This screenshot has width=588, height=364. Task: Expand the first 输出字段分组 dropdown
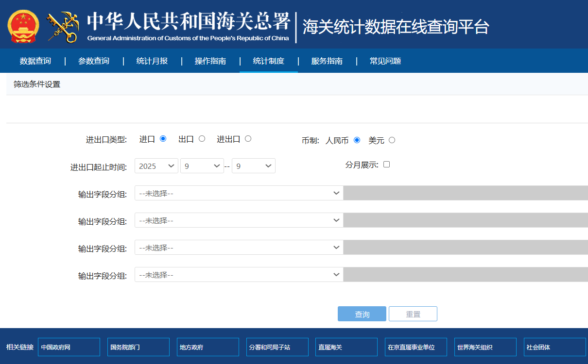click(239, 193)
